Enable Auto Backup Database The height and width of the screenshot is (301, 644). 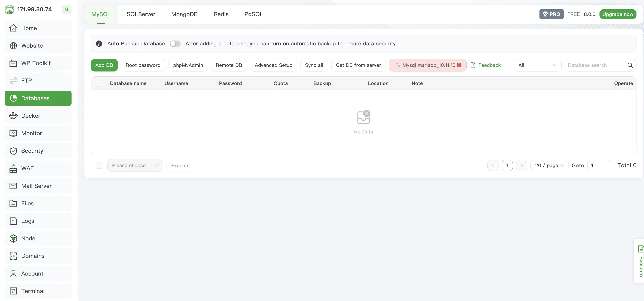tap(175, 44)
